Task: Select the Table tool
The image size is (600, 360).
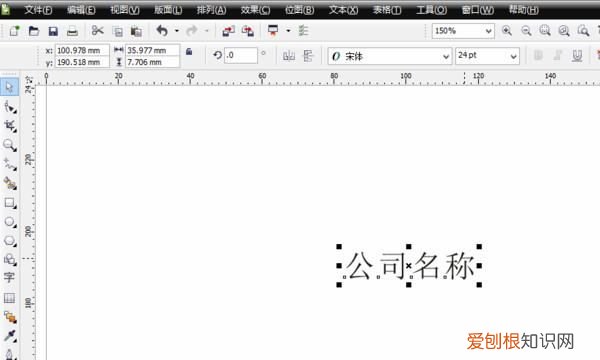Action: pos(9,298)
